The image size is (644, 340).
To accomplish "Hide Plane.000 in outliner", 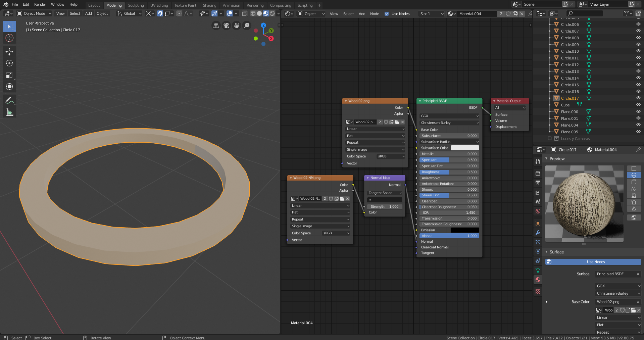I will pyautogui.click(x=638, y=111).
